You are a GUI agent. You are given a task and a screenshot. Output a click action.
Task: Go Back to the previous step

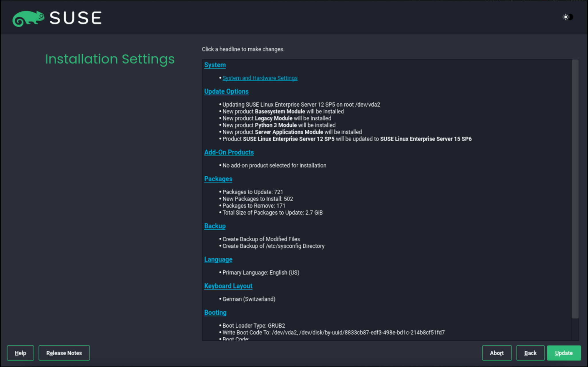point(530,353)
